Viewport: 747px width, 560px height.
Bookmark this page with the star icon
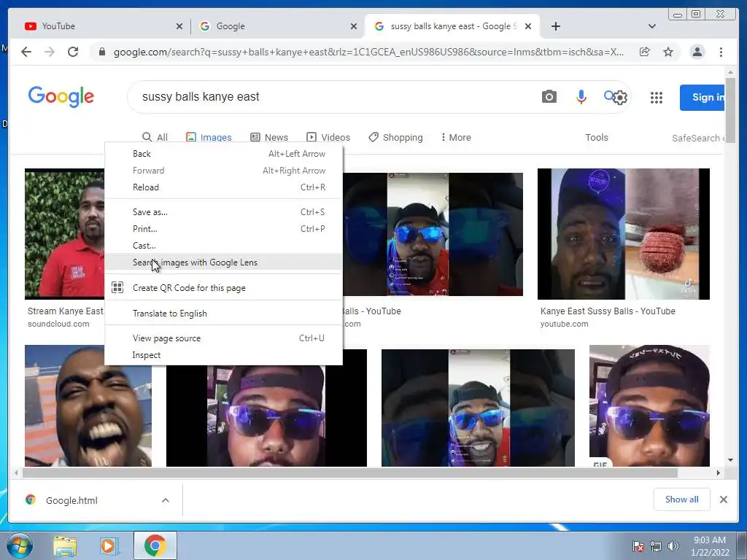(668, 52)
